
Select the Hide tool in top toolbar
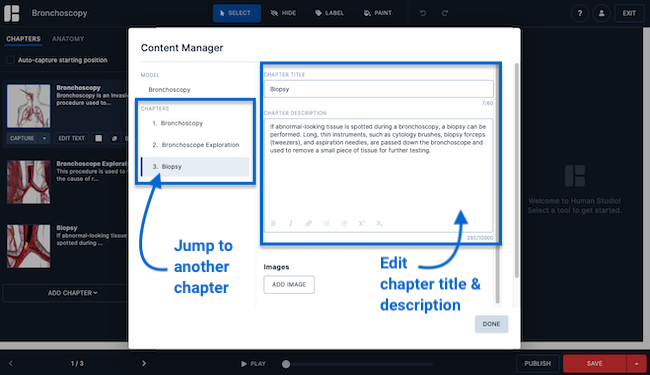(284, 13)
